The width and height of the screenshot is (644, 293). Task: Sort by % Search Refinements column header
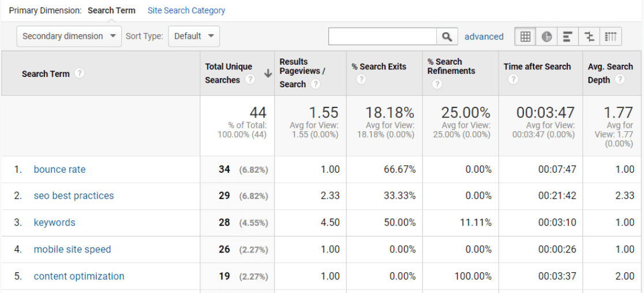(x=451, y=66)
